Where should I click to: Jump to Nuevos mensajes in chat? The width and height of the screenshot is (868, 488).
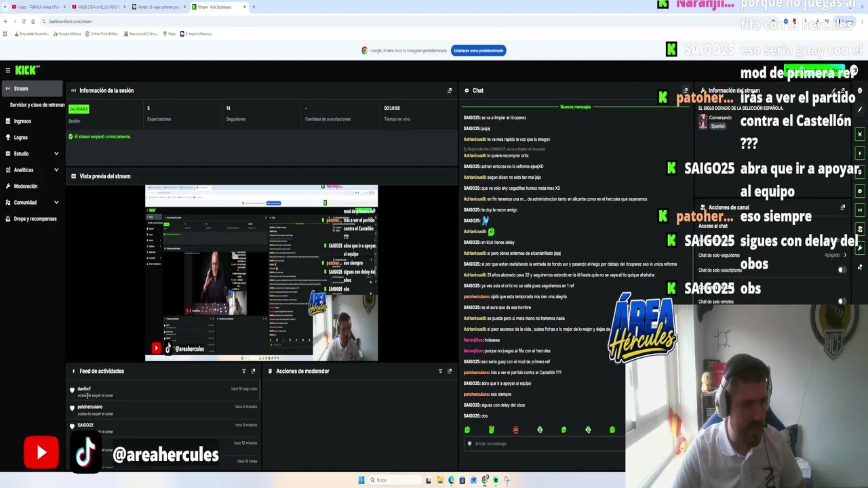point(575,107)
